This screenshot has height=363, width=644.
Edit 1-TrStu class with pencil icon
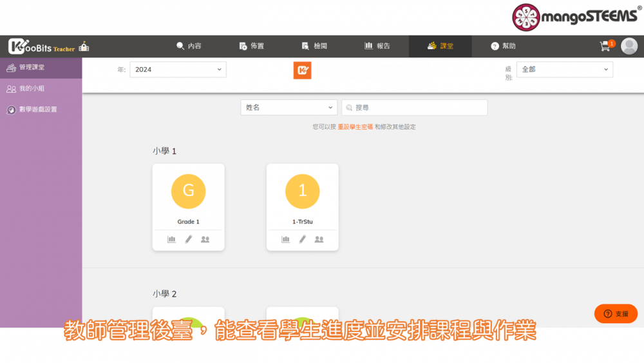[303, 239]
